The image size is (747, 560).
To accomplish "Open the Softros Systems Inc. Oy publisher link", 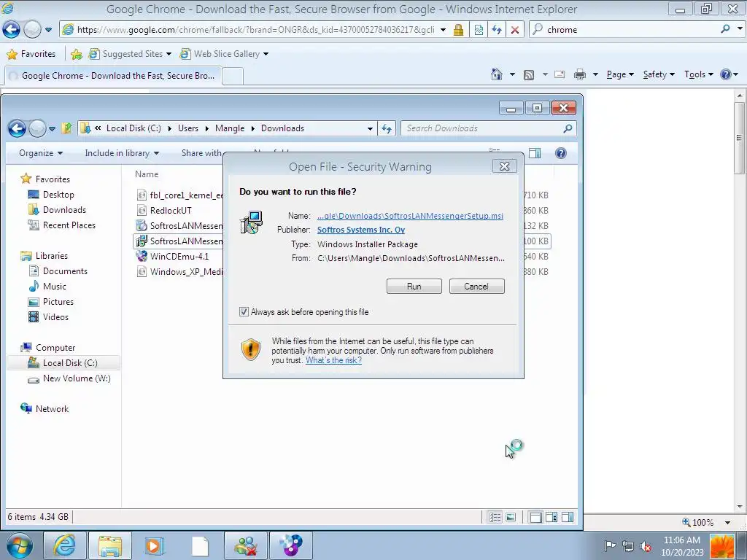I will coord(360,230).
